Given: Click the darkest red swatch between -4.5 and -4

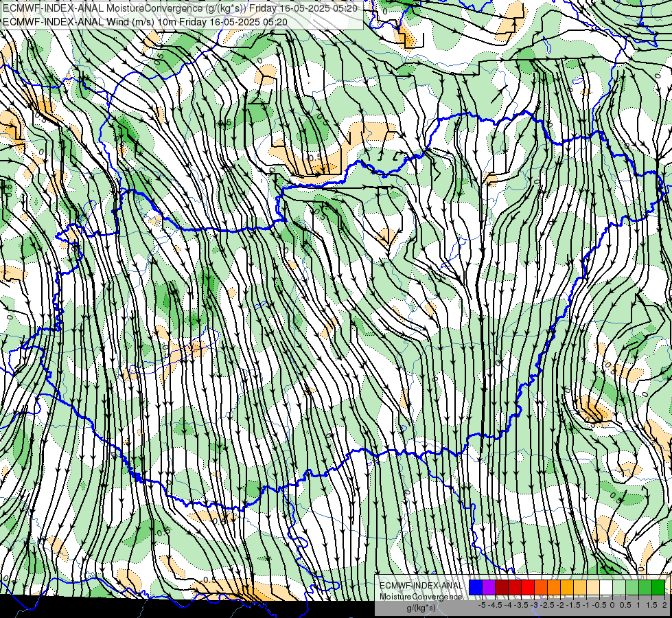Looking at the screenshot, I should 502,588.
